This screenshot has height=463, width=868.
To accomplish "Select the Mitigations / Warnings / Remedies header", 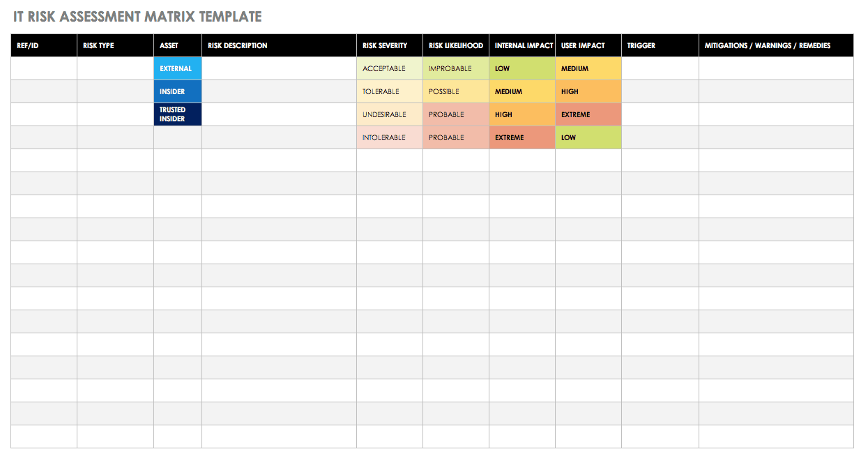I will tap(775, 45).
